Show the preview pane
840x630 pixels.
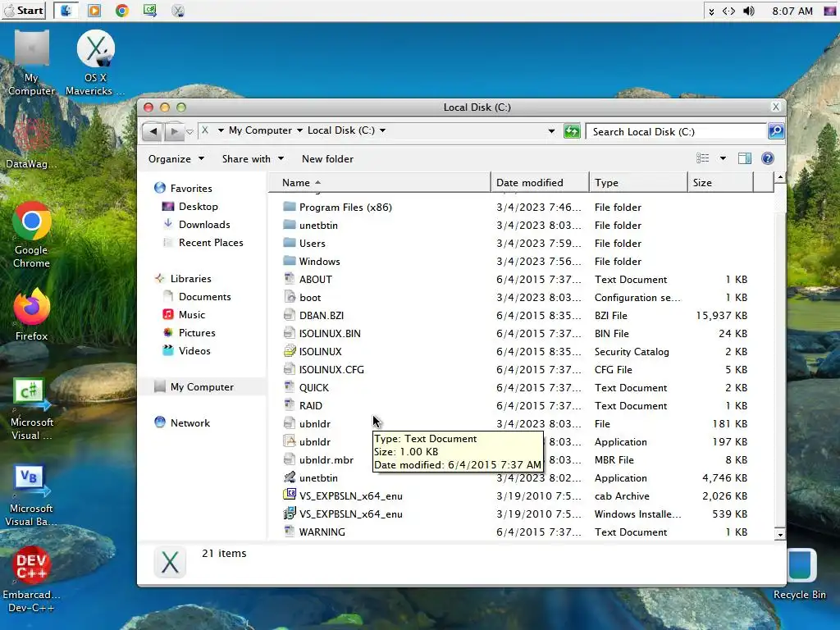[745, 158]
